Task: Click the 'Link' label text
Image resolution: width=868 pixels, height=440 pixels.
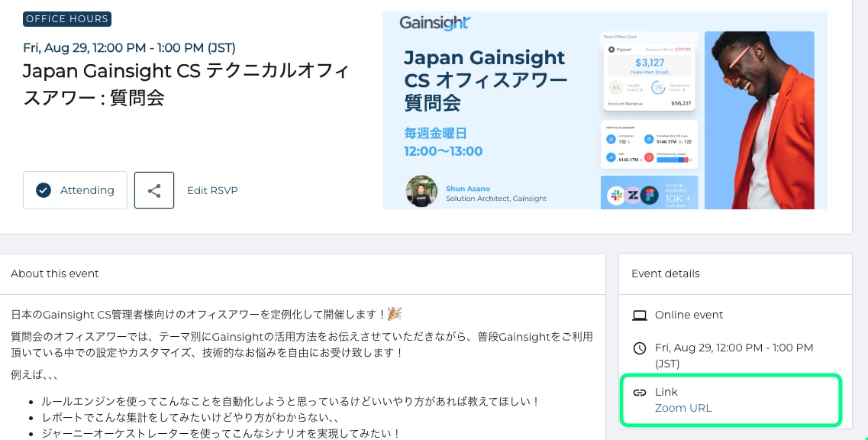Action: [666, 392]
